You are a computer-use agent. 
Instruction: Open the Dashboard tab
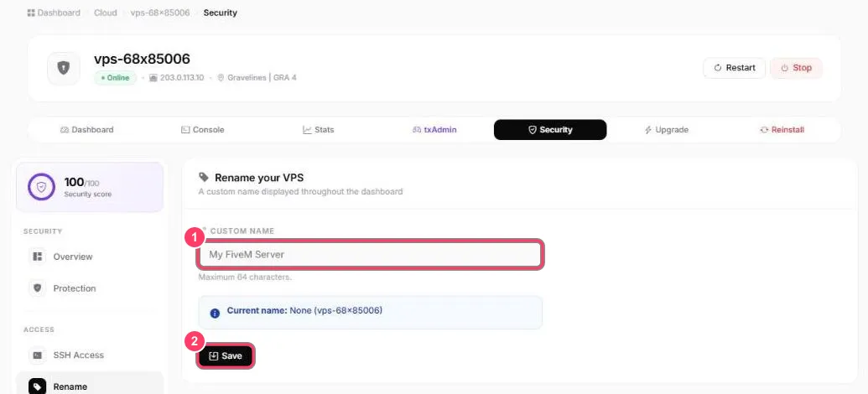click(87, 130)
